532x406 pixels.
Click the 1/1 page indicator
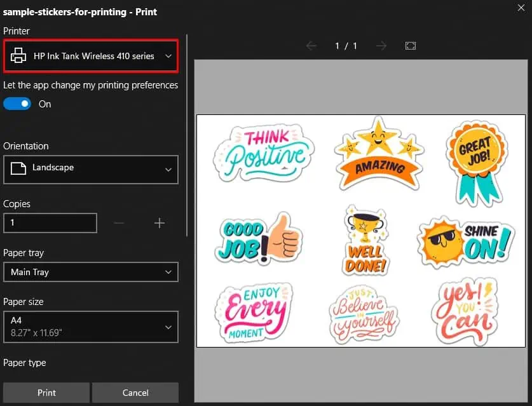click(x=346, y=45)
